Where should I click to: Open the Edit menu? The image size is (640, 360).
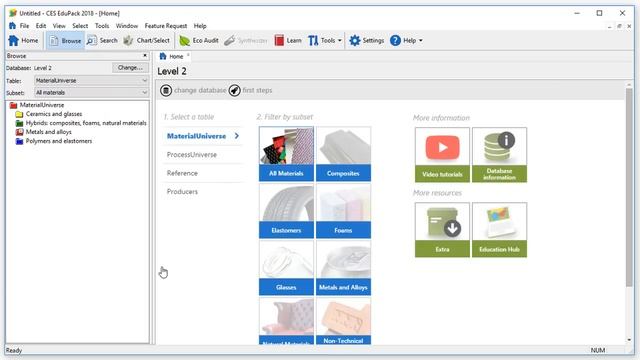click(x=41, y=26)
